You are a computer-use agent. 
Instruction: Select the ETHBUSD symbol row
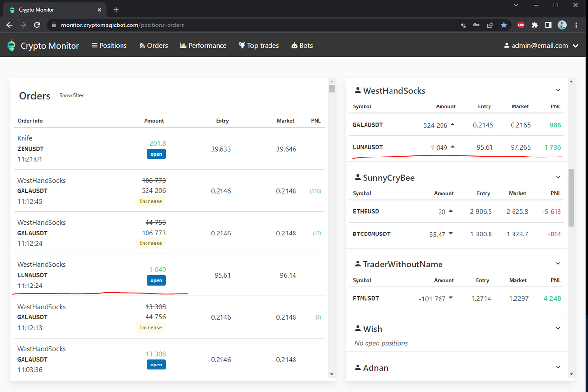pyautogui.click(x=457, y=211)
